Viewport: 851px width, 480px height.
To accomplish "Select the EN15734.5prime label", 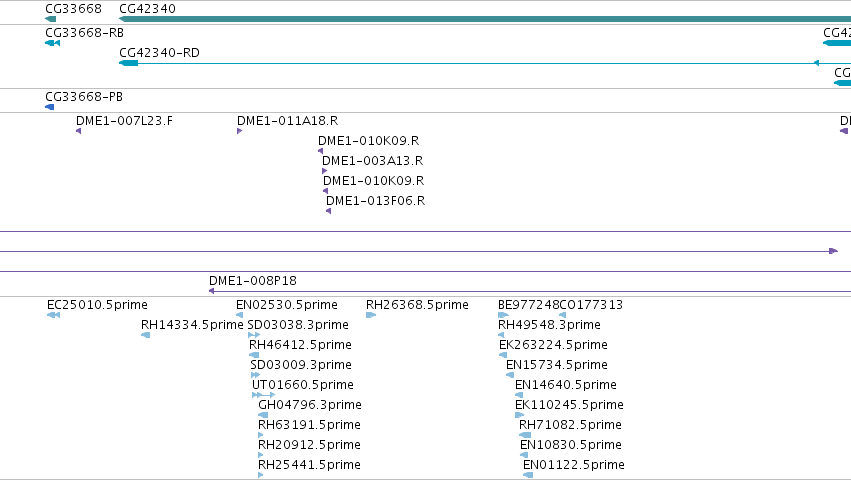I will coord(557,365).
